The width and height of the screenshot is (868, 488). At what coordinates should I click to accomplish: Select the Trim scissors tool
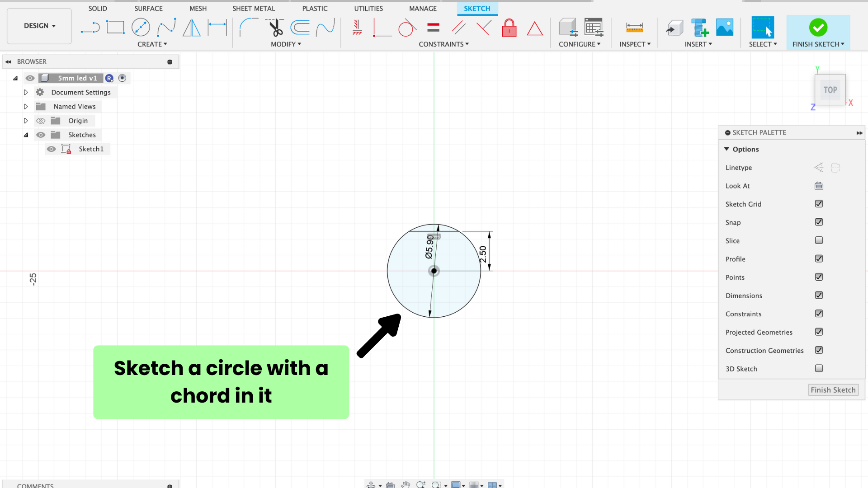tap(275, 28)
